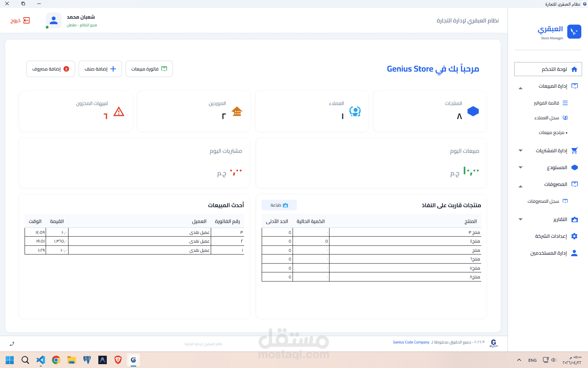Image resolution: width=588 pixels, height=368 pixels.
Task: Expand the التقارير reports arrow
Action: coord(521,219)
